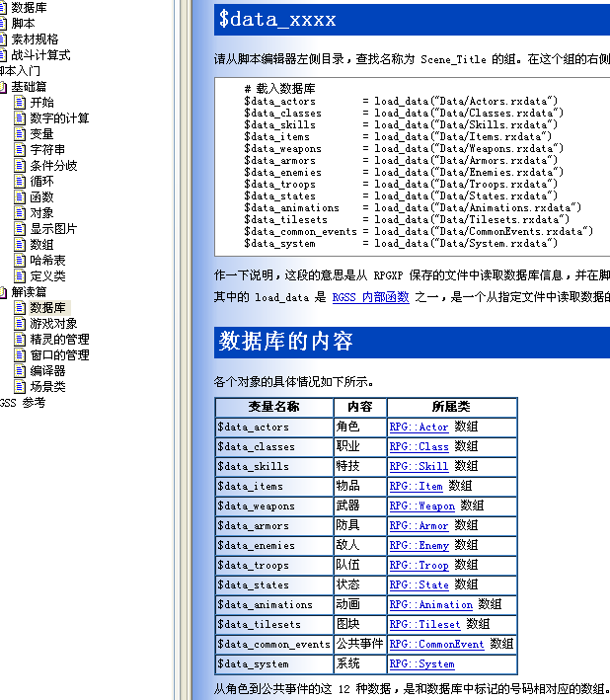Click the book icon beside 基础篇
Screen dimensions: 610x700
(x=3, y=87)
